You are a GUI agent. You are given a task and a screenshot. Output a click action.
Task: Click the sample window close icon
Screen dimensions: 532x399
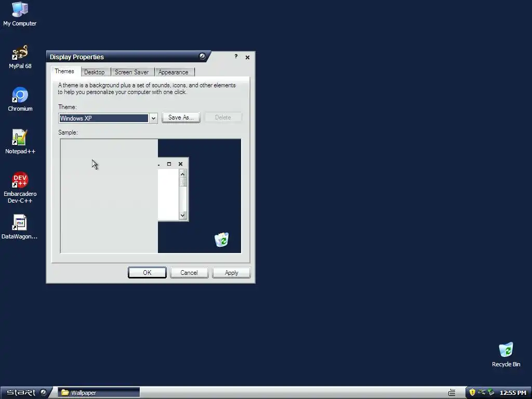[x=180, y=164]
